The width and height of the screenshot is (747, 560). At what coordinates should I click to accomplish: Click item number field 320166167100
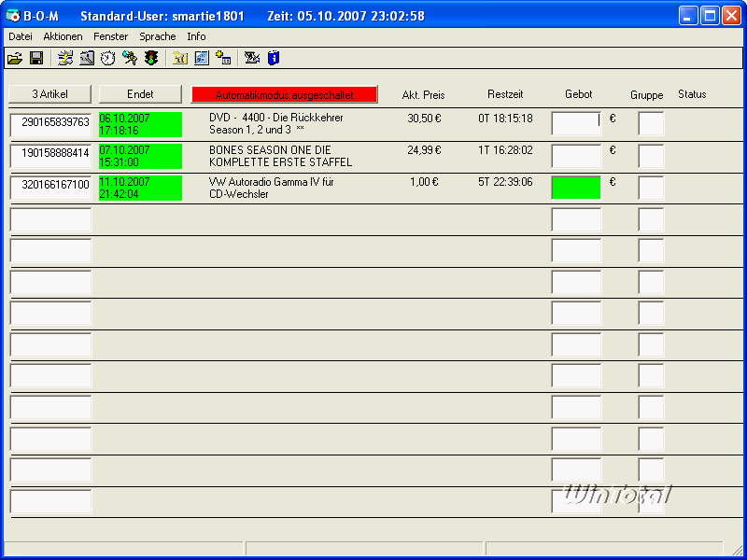pyautogui.click(x=51, y=188)
